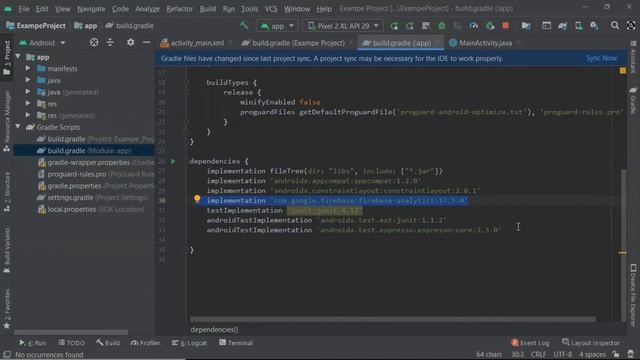Open the Terminal tool window

click(236, 343)
